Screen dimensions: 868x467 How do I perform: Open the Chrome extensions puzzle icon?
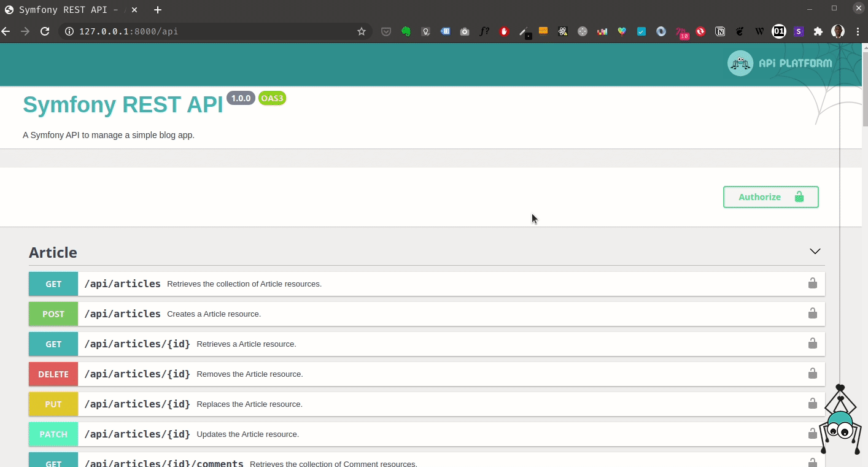(x=818, y=31)
